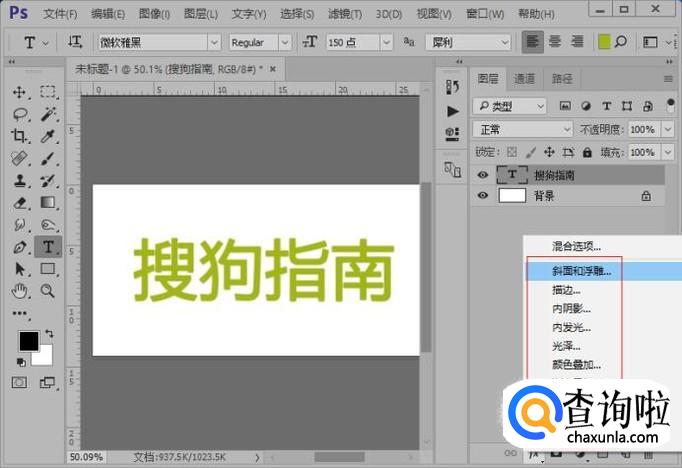Lock all layer attributes
This screenshot has height=468, width=682.
click(x=587, y=152)
